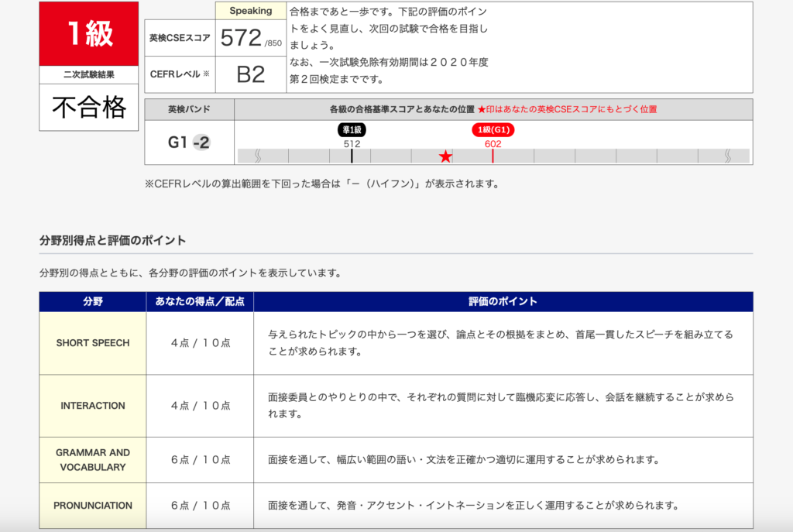
Task: Select the yellow Speaking tab header
Action: pos(250,11)
